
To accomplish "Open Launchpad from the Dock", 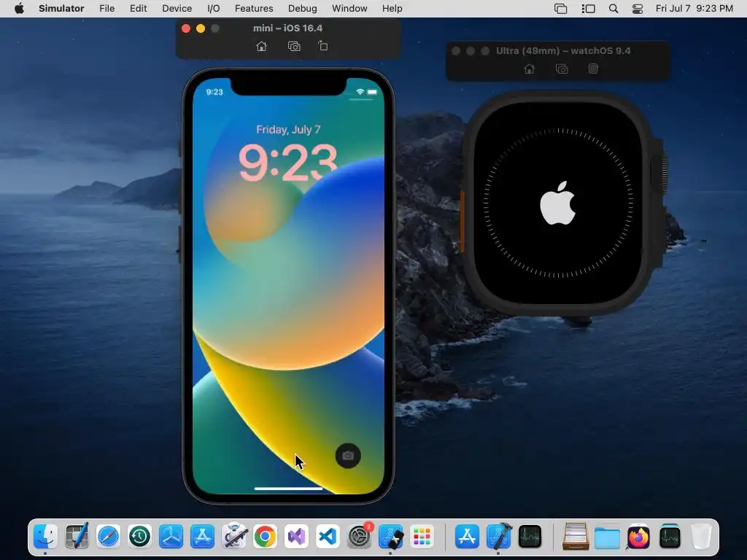I will click(422, 537).
